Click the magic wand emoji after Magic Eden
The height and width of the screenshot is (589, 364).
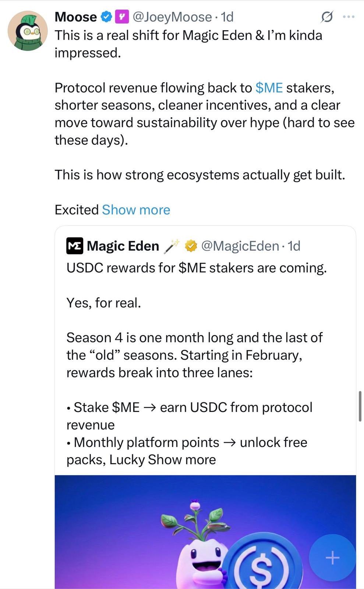(x=171, y=246)
